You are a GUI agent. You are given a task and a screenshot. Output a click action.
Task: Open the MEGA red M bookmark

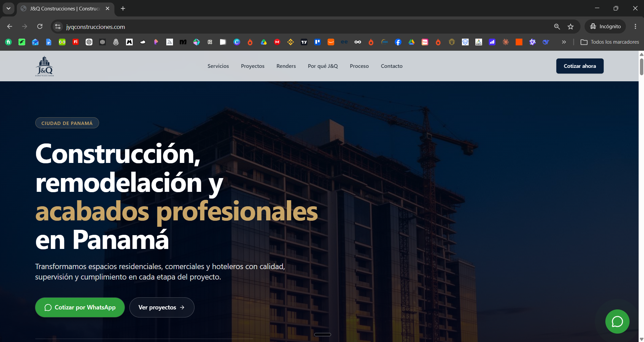pyautogui.click(x=277, y=42)
